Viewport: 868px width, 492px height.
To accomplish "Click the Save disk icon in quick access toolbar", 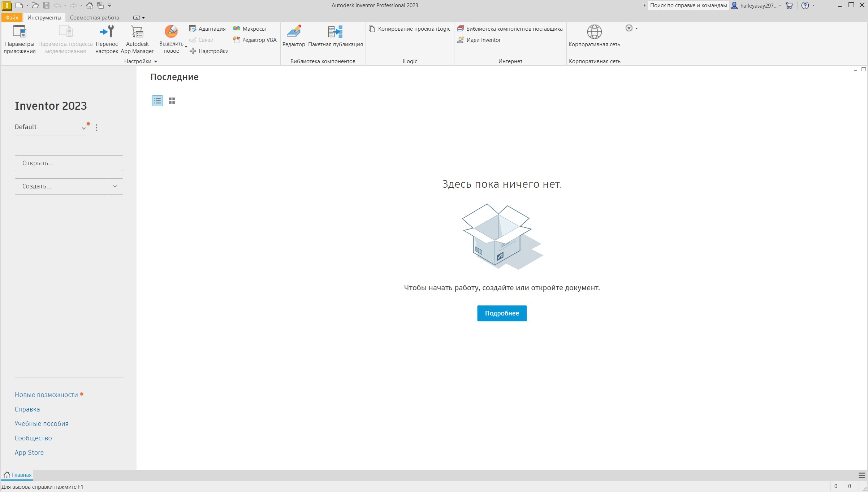I will click(46, 5).
